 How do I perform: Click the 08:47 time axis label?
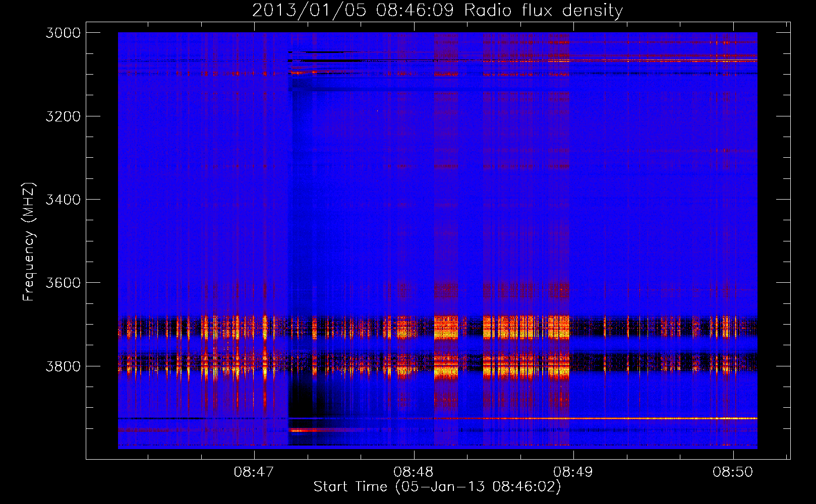(x=254, y=472)
